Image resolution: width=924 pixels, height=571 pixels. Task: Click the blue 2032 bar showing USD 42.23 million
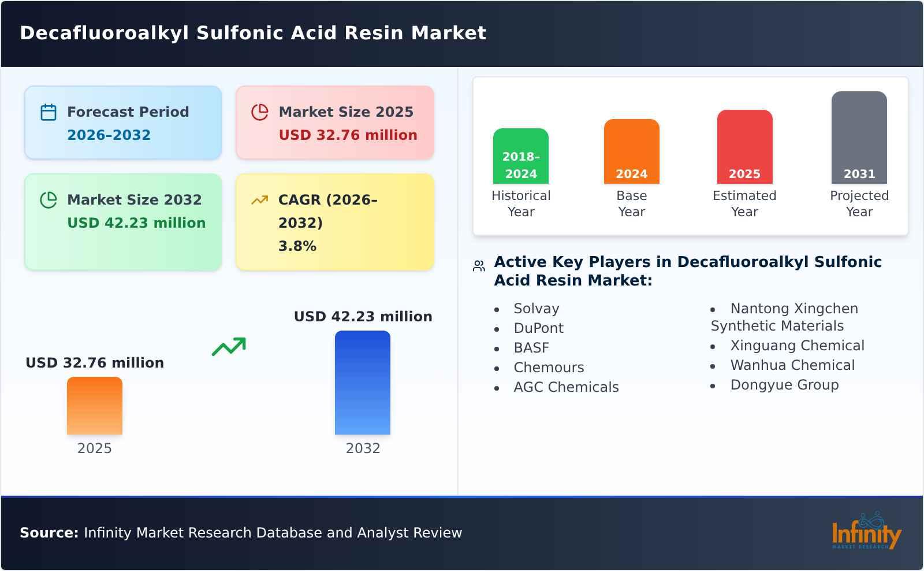pos(363,381)
